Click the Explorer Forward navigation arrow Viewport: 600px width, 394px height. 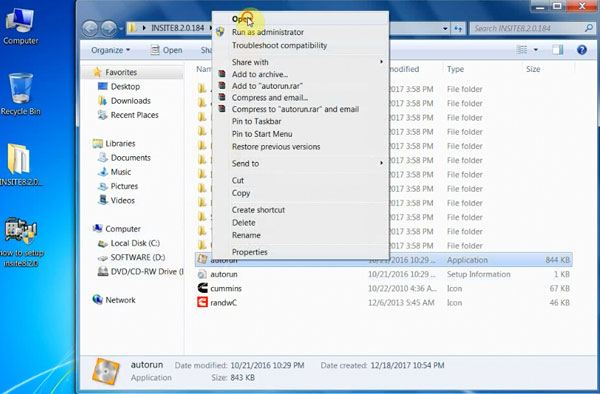[x=109, y=28]
